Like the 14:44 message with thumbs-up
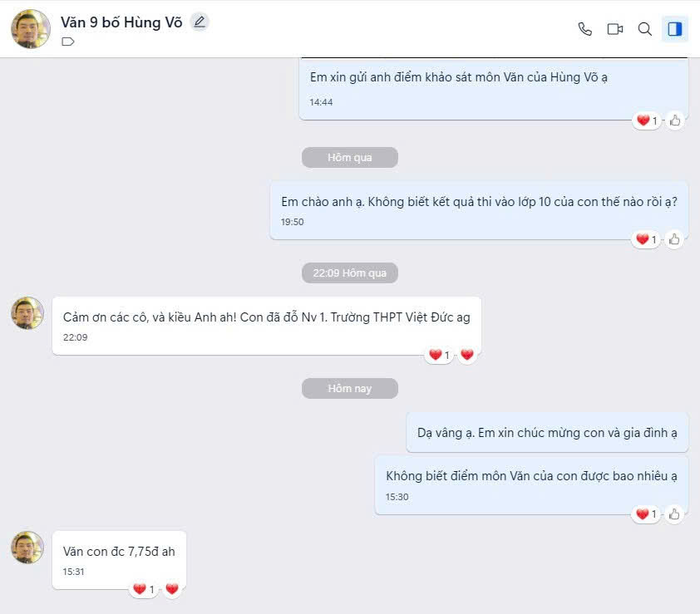700x614 pixels. tap(675, 120)
